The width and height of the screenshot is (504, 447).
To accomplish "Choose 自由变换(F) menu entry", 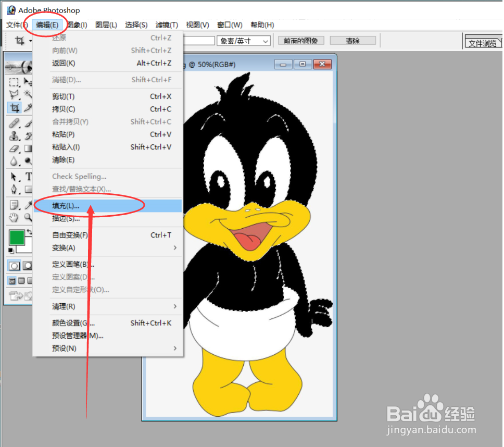I will click(x=108, y=235).
